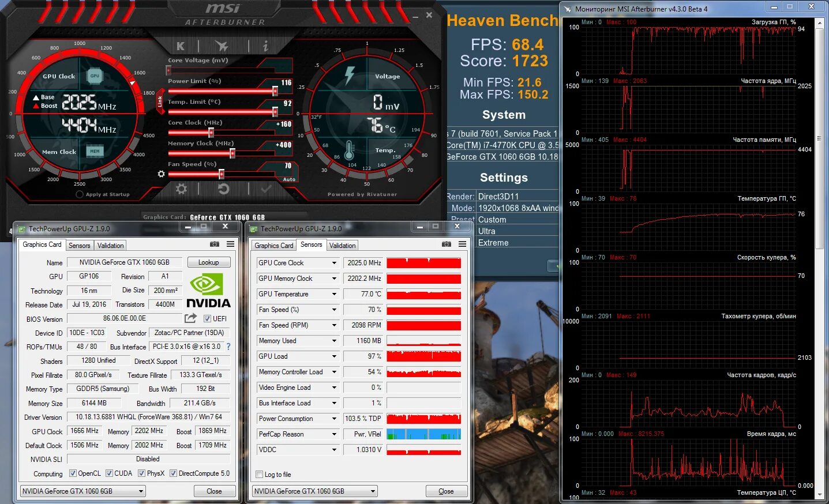Click the GPU chip icon on the GPU Clock gauge
This screenshot has height=504, width=829.
[95, 76]
